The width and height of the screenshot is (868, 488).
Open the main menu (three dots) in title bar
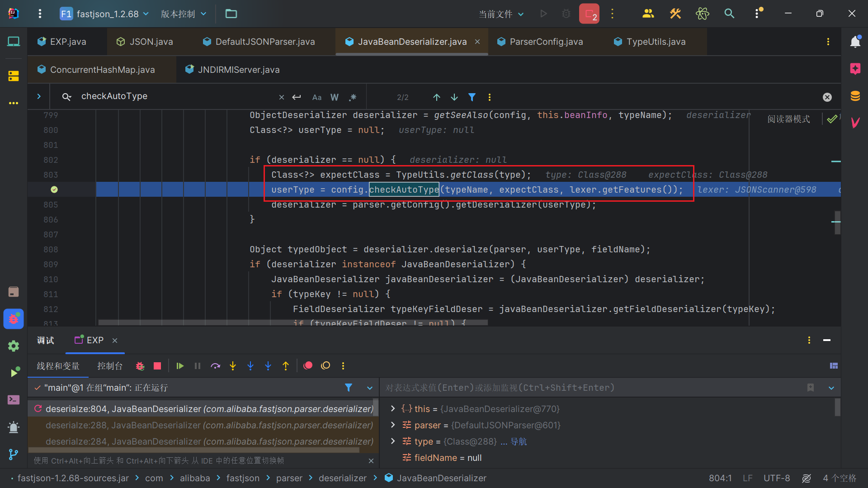tap(40, 14)
